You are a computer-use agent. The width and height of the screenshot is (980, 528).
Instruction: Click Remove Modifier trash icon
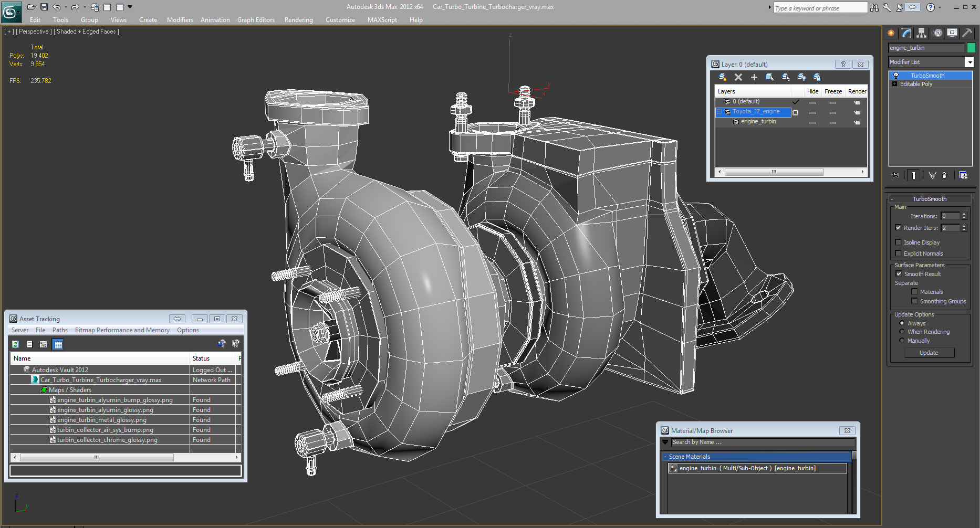945,175
